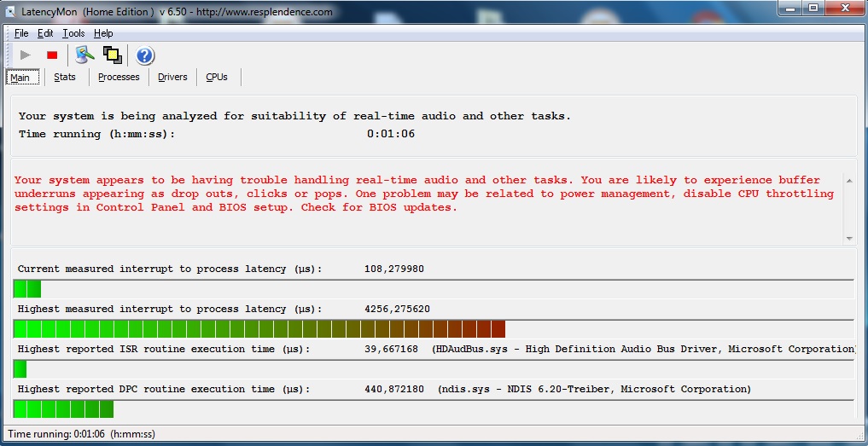The height and width of the screenshot is (446, 868).
Task: Click 'Your system is being analyzed' message
Action: 294,116
